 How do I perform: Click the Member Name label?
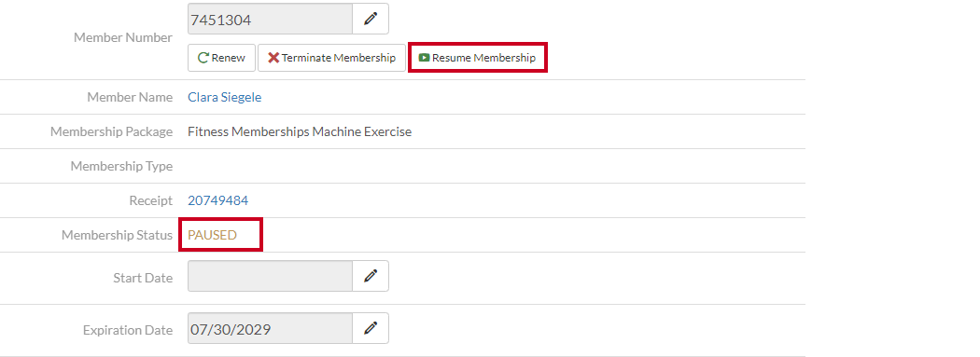[x=130, y=97]
